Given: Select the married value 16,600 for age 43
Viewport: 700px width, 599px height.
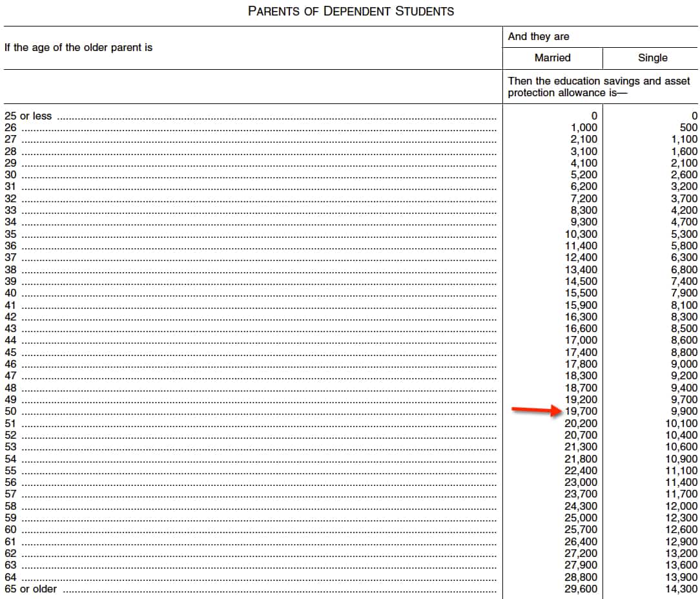Looking at the screenshot, I should tap(581, 329).
